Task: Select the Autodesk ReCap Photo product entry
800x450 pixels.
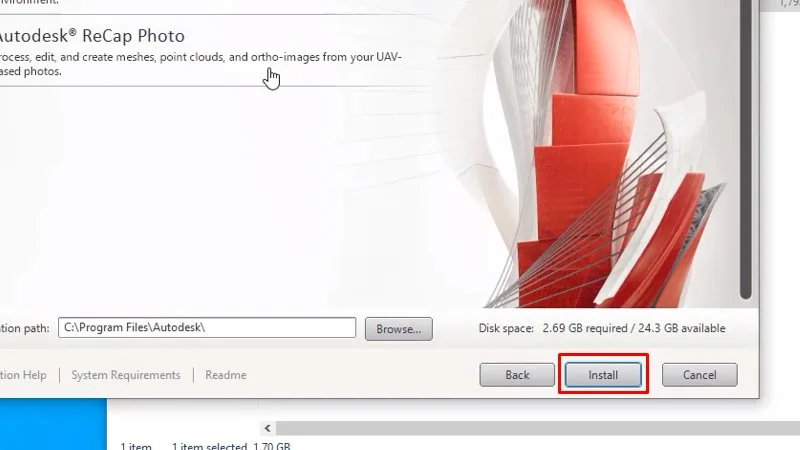Action: 92,36
